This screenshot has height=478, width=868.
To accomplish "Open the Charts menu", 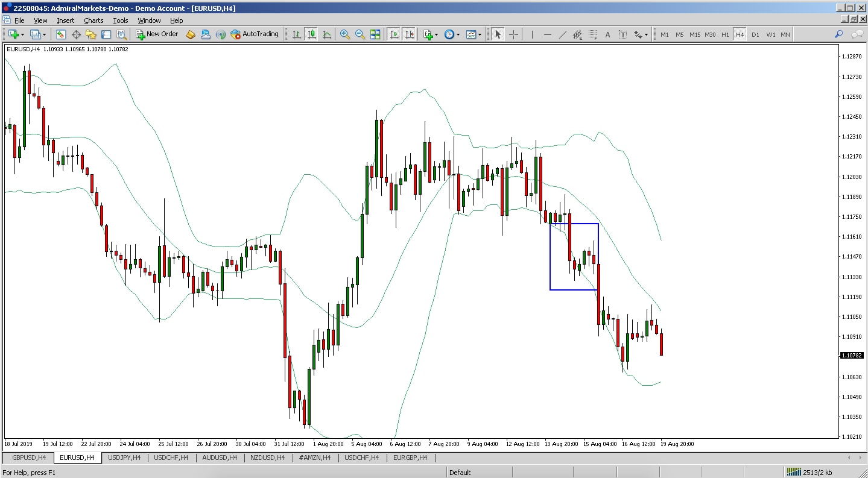I will (93, 20).
